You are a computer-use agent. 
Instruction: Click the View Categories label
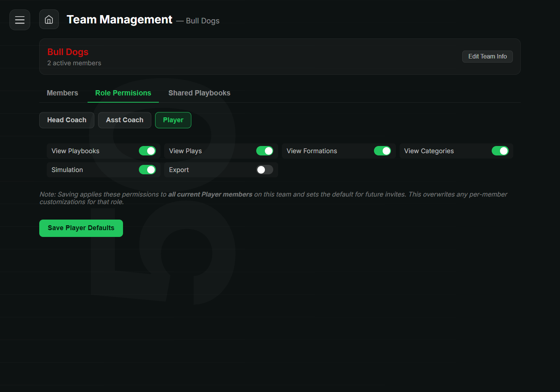click(x=429, y=151)
